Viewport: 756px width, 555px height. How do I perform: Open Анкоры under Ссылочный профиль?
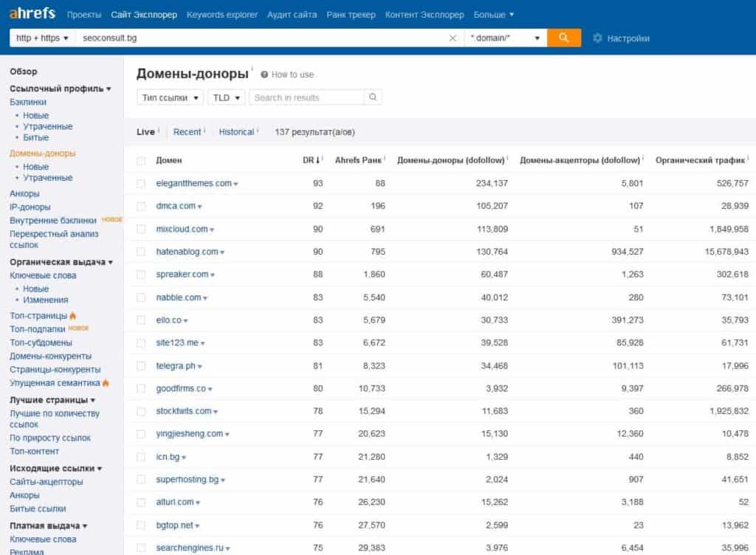24,193
